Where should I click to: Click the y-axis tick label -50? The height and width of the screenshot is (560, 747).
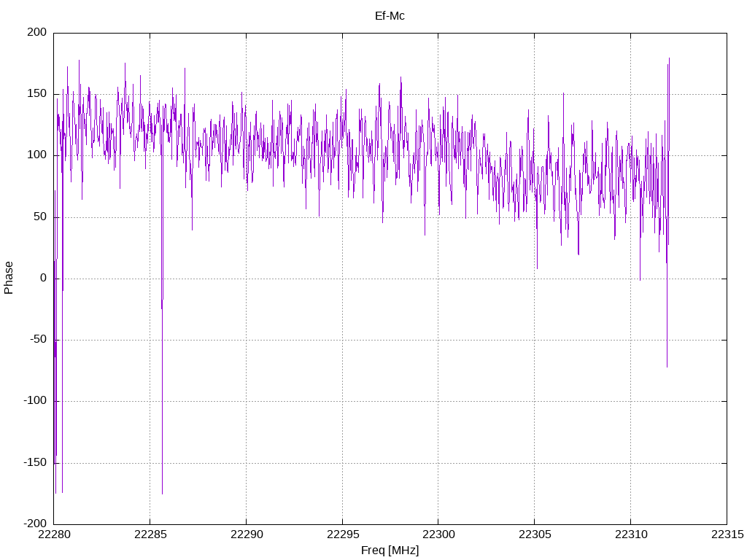coord(39,340)
